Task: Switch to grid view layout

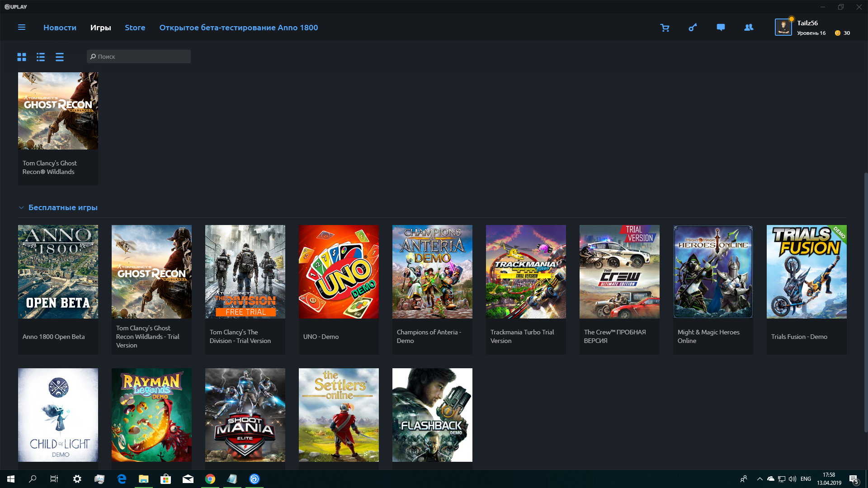Action: click(x=22, y=57)
